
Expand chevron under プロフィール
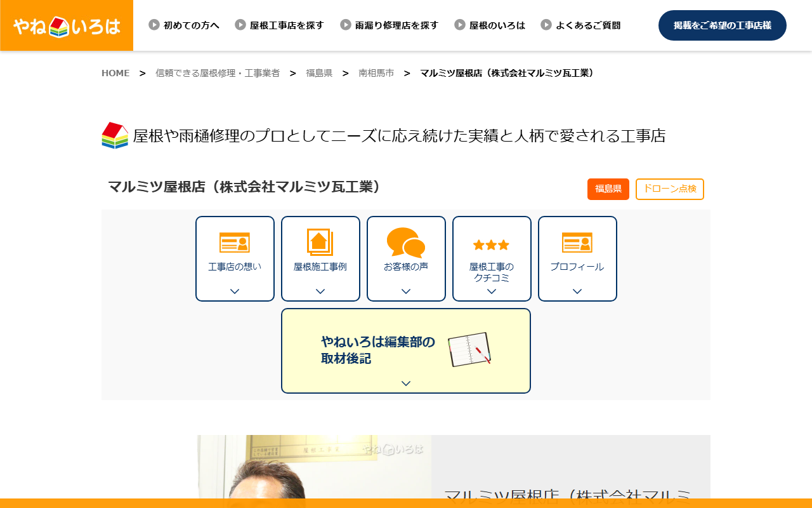coord(577,291)
